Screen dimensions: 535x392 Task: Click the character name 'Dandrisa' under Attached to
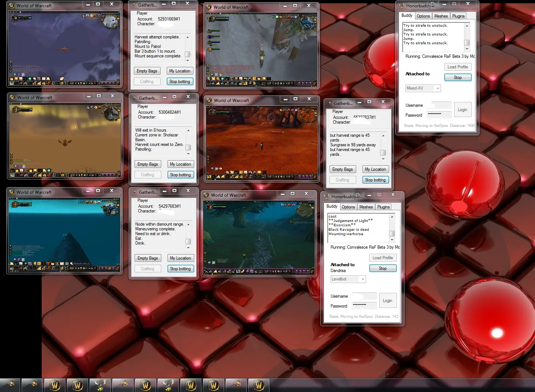[338, 271]
